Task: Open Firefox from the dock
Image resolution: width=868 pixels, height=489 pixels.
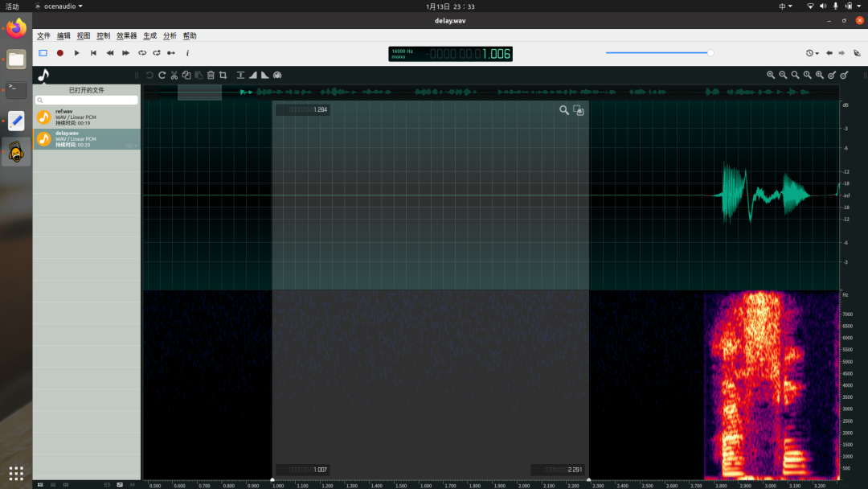Action: coord(16,28)
